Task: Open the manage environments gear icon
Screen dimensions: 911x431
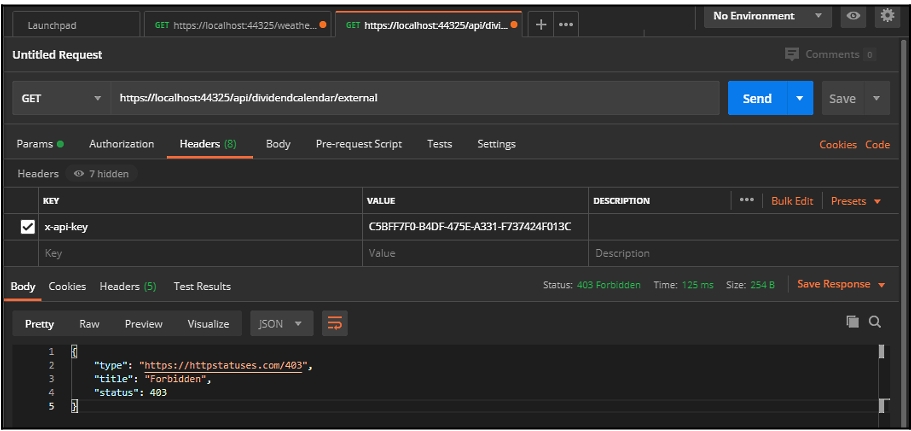Action: click(x=886, y=16)
